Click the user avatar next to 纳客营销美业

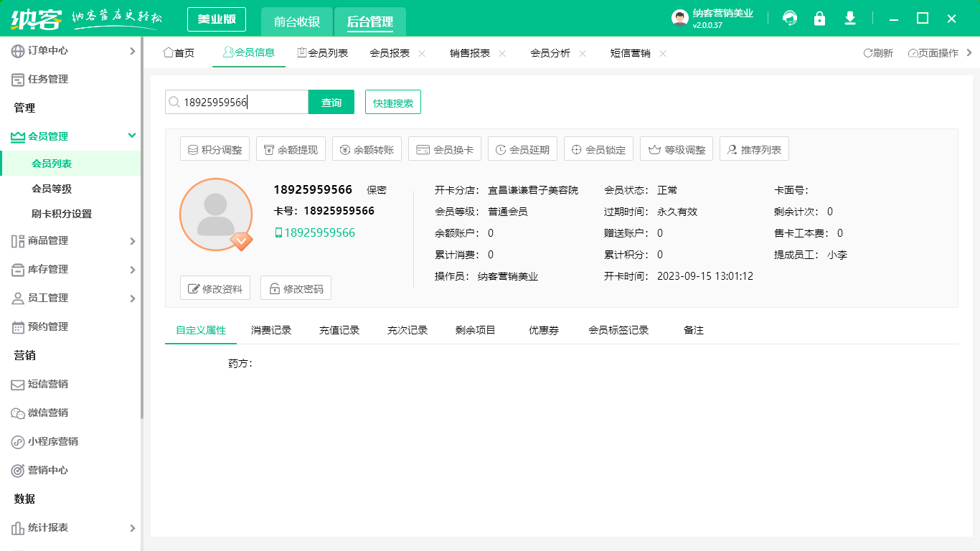(680, 19)
